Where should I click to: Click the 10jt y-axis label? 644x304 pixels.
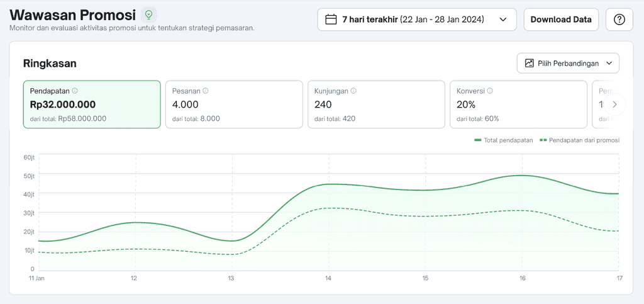(x=29, y=250)
